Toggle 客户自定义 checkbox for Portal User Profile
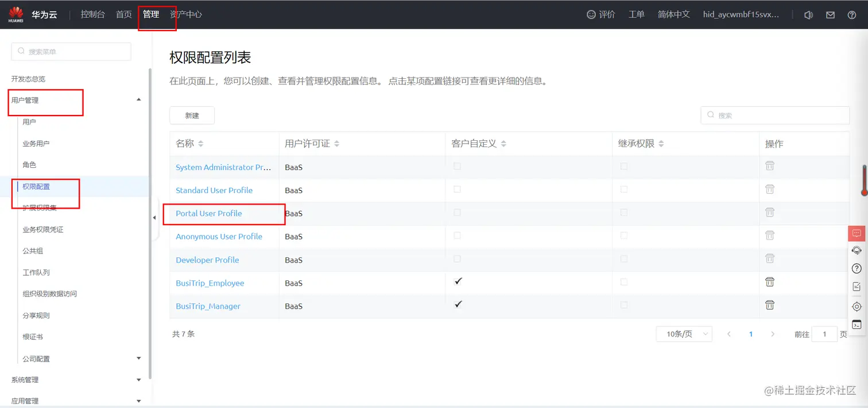868x408 pixels. [x=457, y=212]
